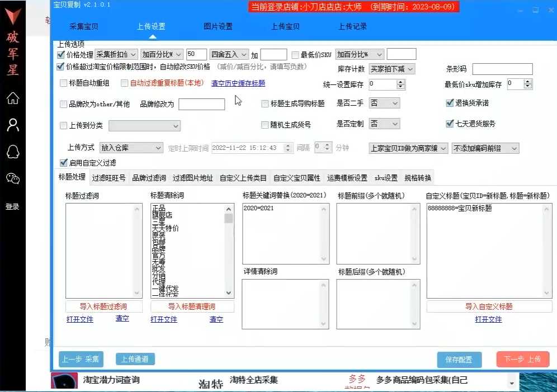
Task: Toggle the 七天退货服务 checkbox
Action: point(450,124)
